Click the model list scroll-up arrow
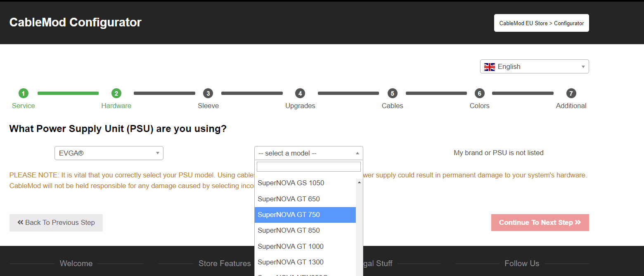Image resolution: width=644 pixels, height=276 pixels. click(x=359, y=182)
